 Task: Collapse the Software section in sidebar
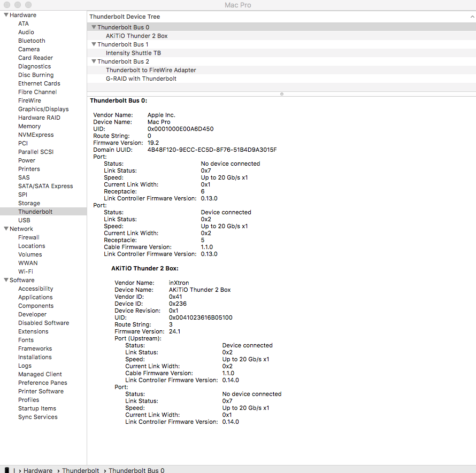point(6,280)
